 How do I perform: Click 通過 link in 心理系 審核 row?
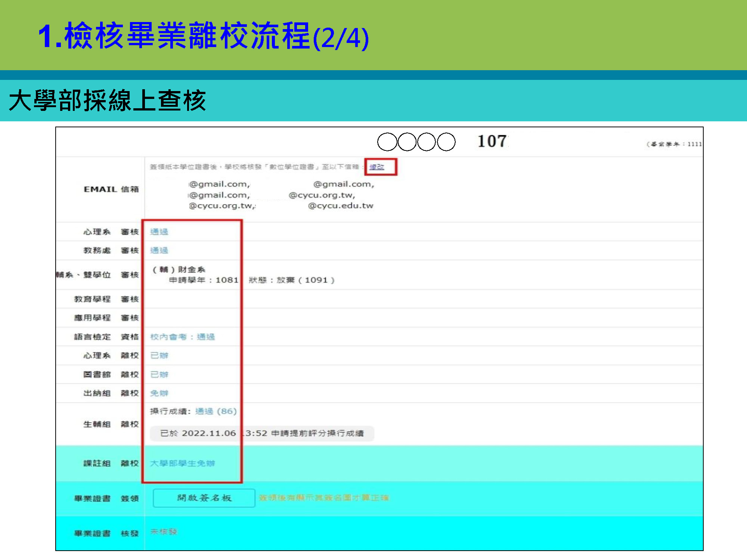tap(159, 232)
